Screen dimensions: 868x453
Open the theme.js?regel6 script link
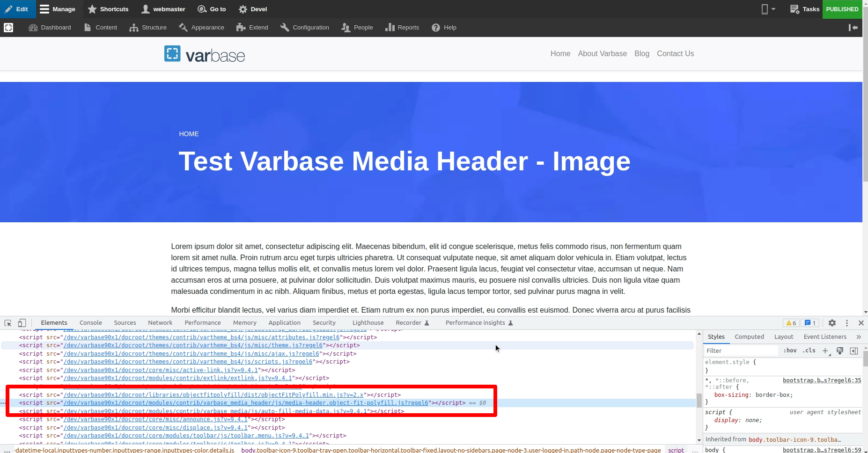[193, 345]
